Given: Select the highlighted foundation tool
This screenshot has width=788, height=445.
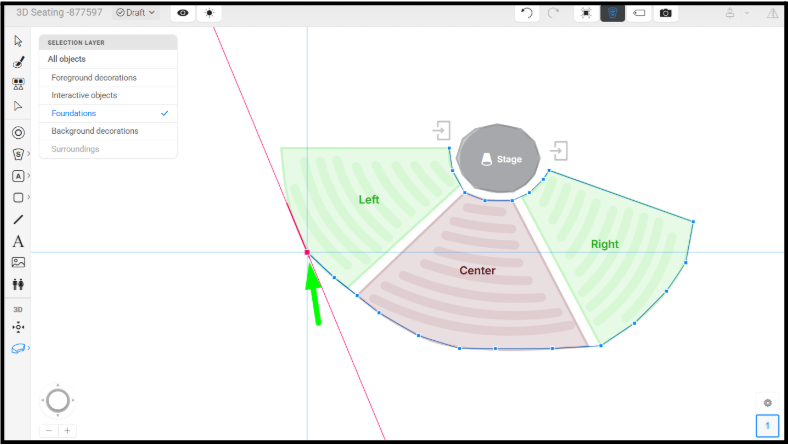Looking at the screenshot, I should [18, 348].
